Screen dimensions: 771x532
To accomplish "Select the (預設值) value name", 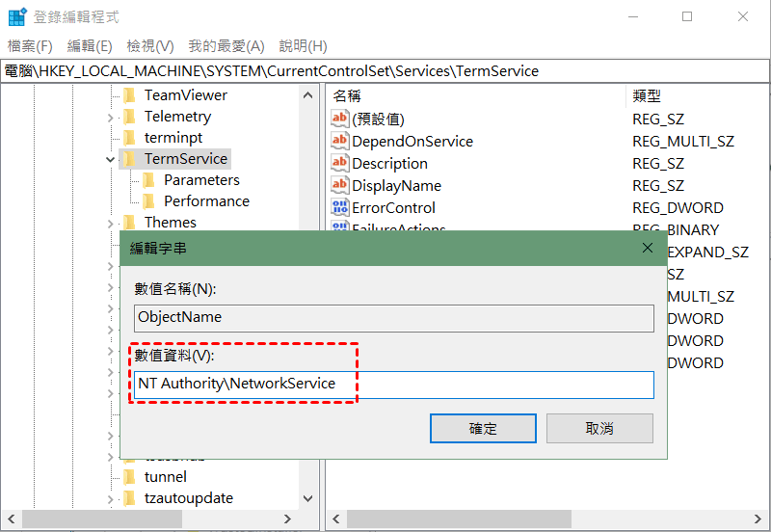I will coord(378,119).
